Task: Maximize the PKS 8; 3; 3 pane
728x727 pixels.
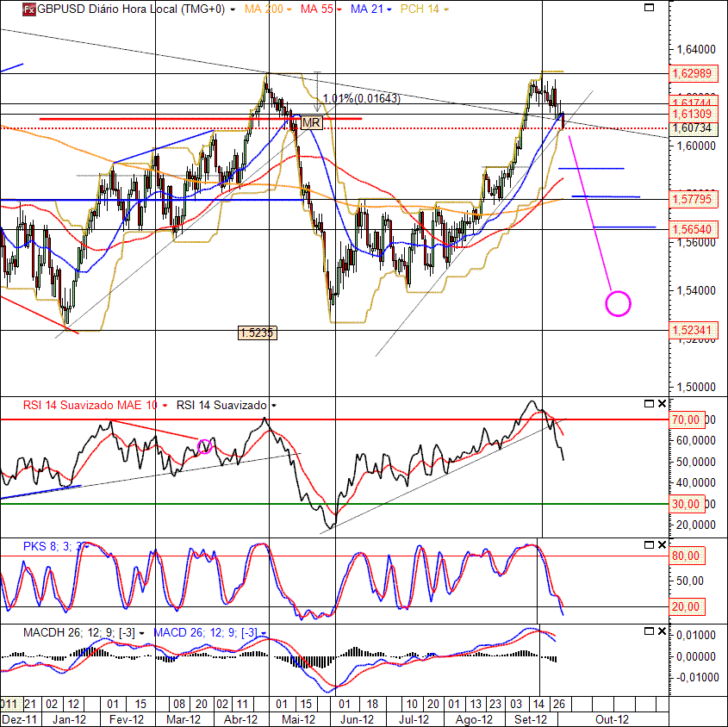Action: coord(649,545)
